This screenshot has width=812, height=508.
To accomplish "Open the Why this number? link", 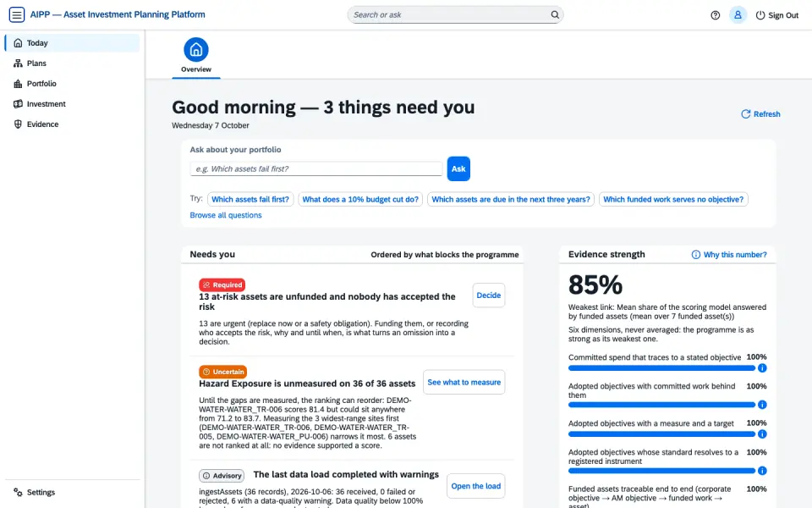I will tap(735, 255).
